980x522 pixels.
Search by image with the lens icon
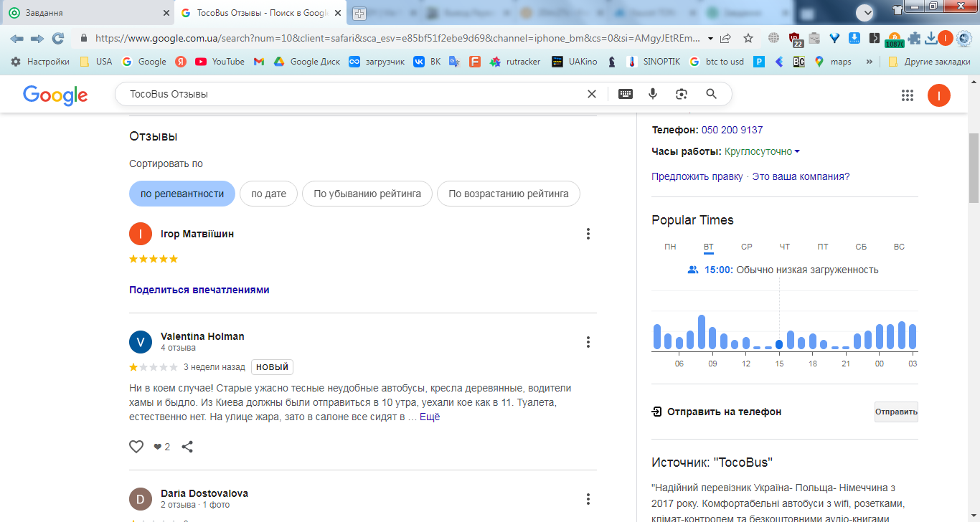coord(682,94)
